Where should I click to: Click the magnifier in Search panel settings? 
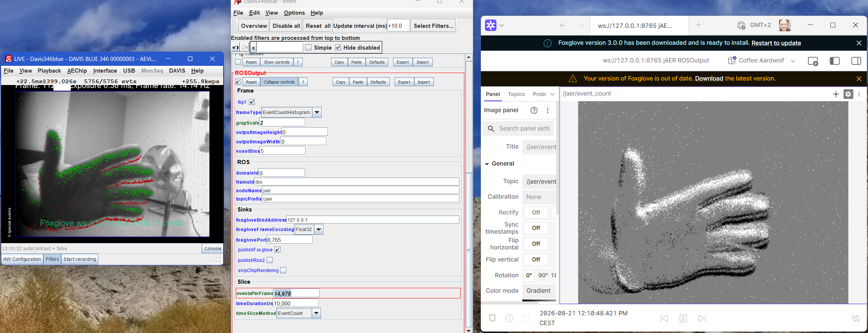pyautogui.click(x=491, y=129)
